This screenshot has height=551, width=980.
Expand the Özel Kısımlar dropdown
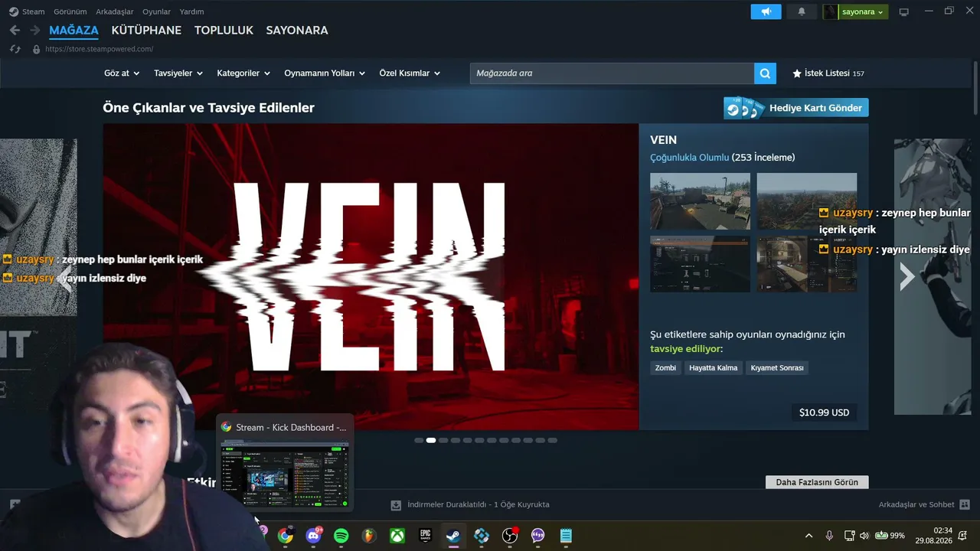[x=410, y=73]
